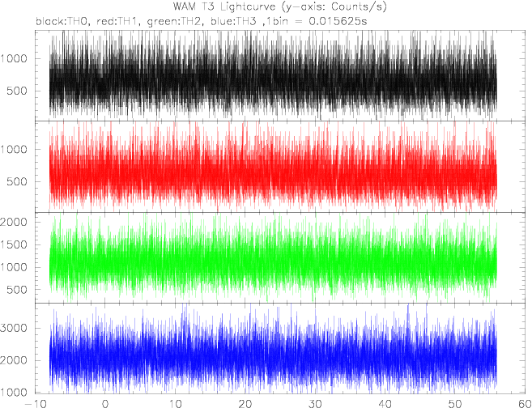Click the 1000 y-axis label of the red panel
Image resolution: width=532 pixels, height=408 pixels.
tap(13, 149)
